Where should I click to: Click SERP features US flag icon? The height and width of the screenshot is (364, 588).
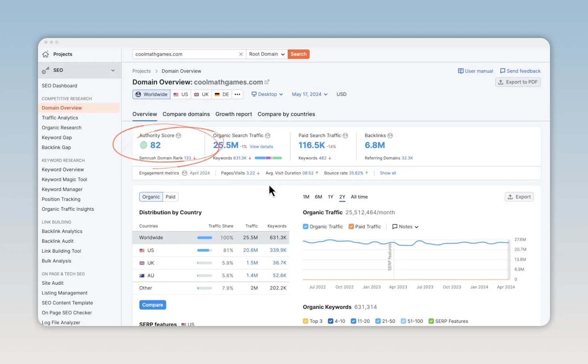(184, 324)
